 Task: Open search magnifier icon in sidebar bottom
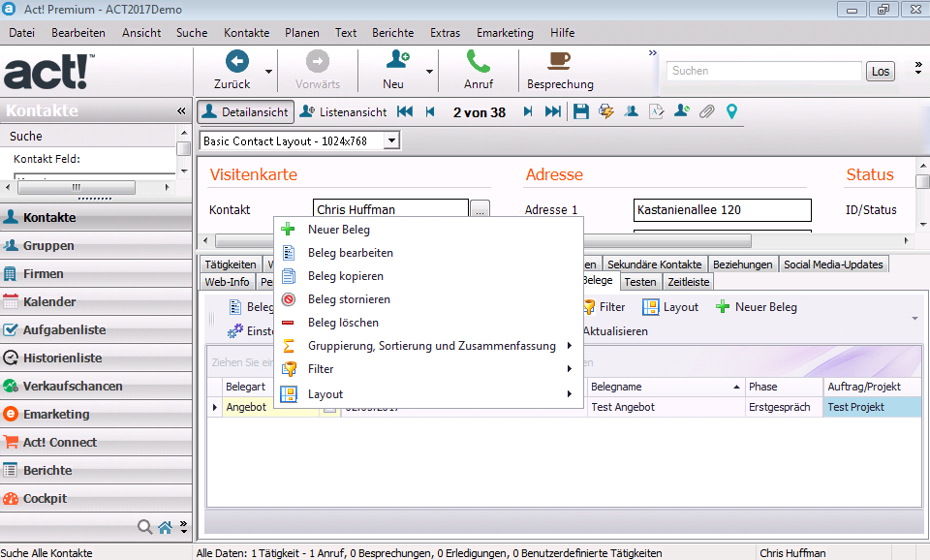(144, 527)
